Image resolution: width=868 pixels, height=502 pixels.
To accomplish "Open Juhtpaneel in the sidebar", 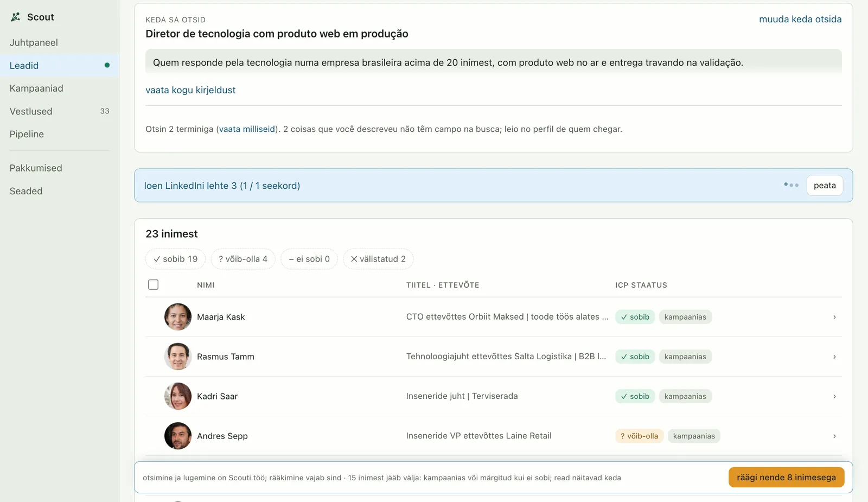I will click(34, 42).
